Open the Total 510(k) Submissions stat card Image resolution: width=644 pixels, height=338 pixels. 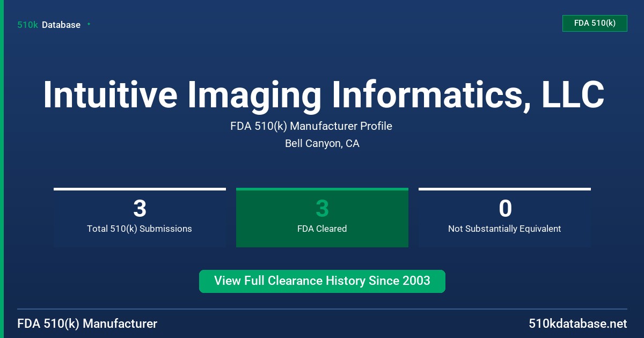pyautogui.click(x=140, y=217)
